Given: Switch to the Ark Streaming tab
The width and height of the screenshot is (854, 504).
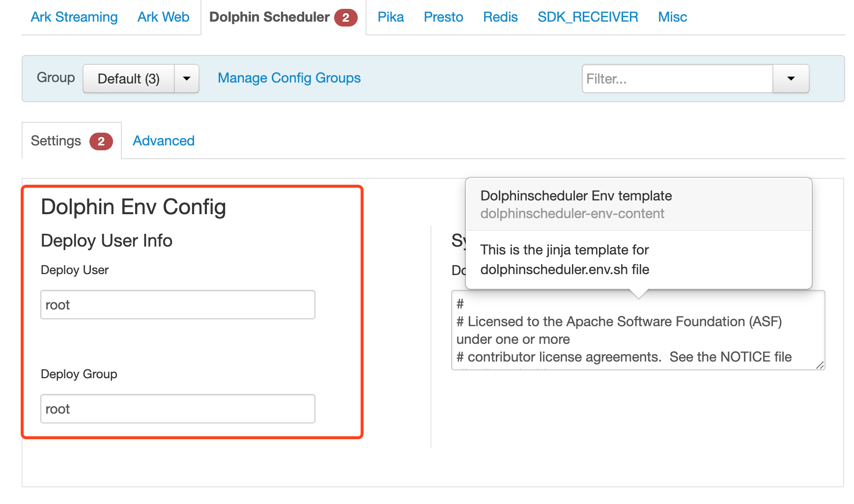Looking at the screenshot, I should coord(74,17).
